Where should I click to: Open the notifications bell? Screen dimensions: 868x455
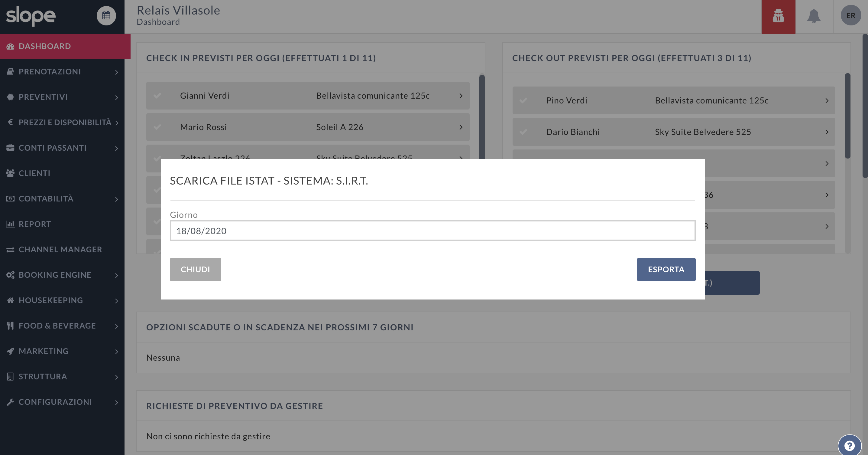[x=813, y=16]
